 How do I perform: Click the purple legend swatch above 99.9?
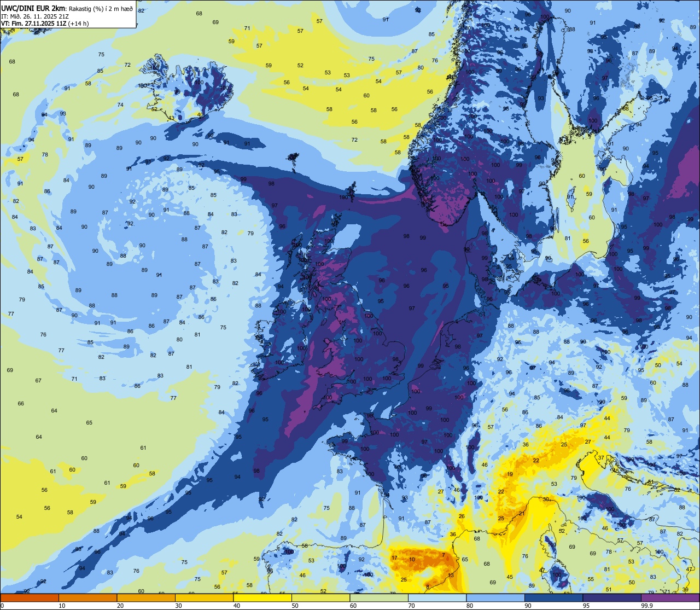pos(670,598)
